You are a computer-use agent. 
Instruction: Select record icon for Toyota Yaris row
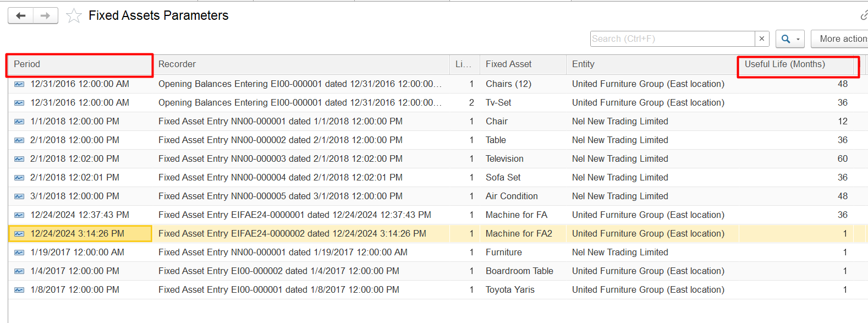19,290
